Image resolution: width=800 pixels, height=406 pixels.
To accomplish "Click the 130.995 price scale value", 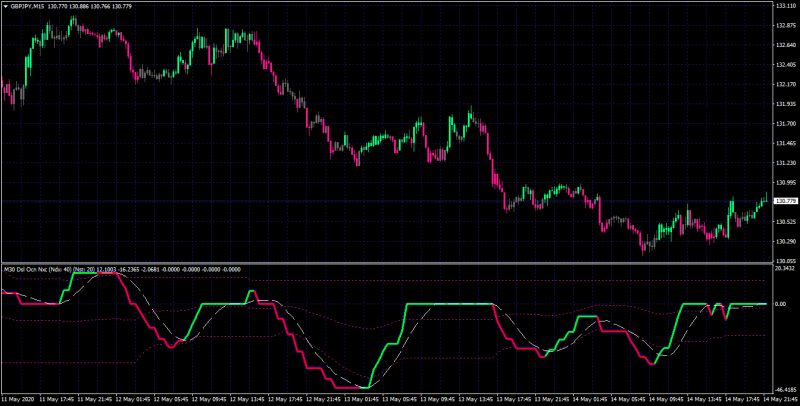I will (x=786, y=183).
